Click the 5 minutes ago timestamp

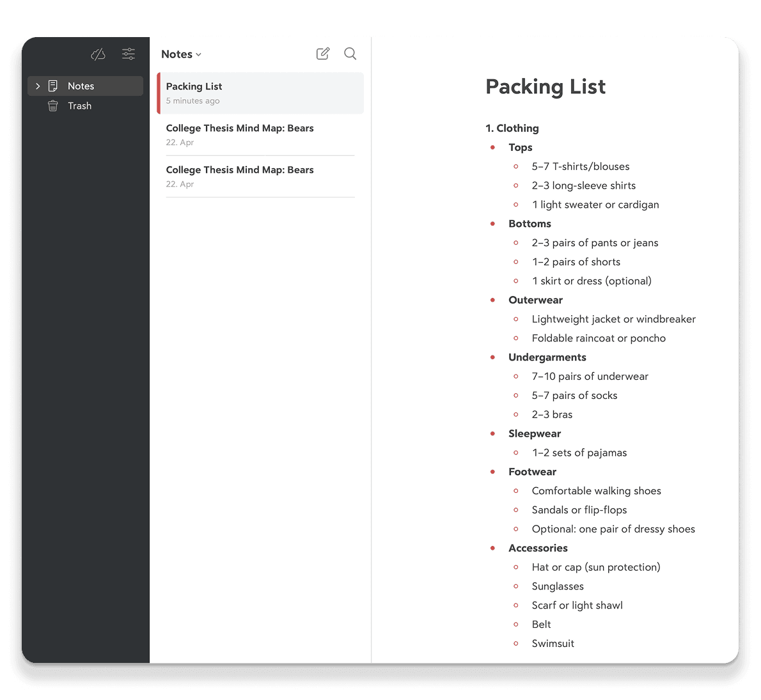[192, 100]
